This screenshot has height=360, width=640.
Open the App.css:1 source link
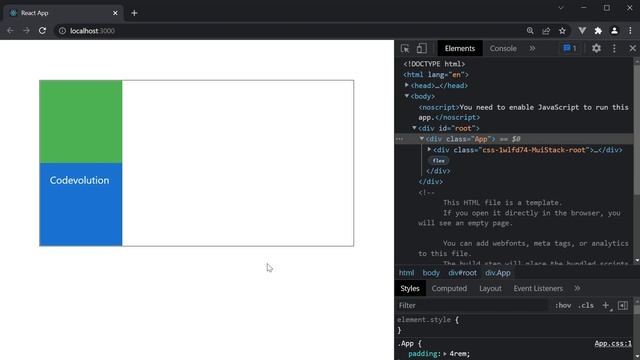613,343
